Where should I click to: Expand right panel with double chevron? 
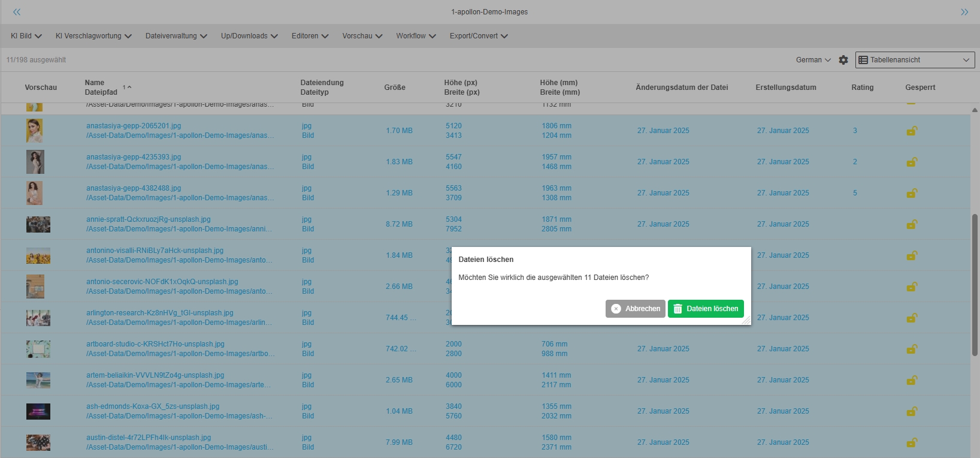pos(964,12)
